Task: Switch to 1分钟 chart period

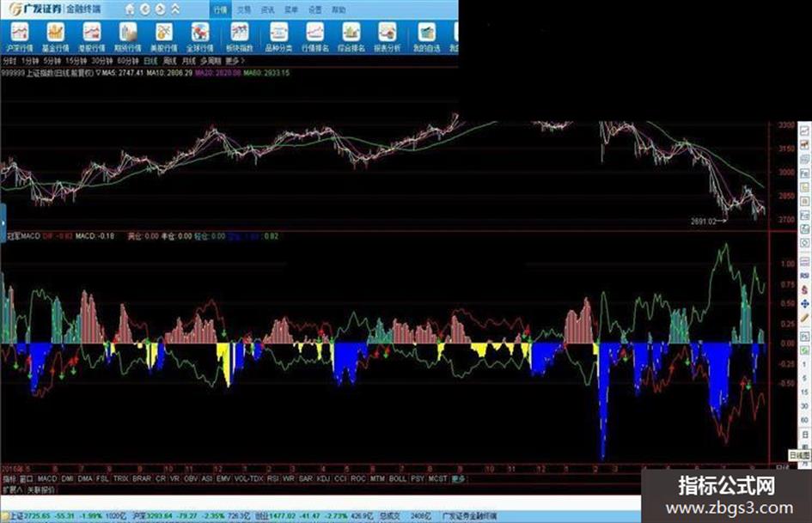Action: tap(30, 61)
